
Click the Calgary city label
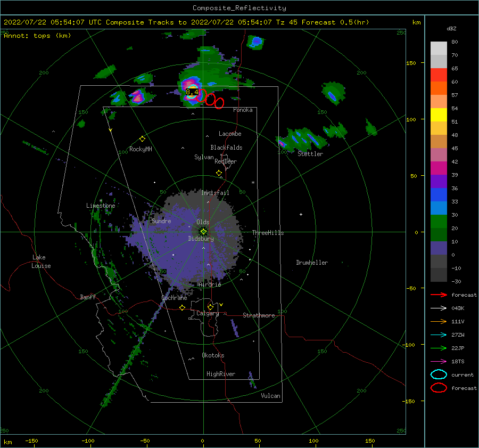coord(208,313)
